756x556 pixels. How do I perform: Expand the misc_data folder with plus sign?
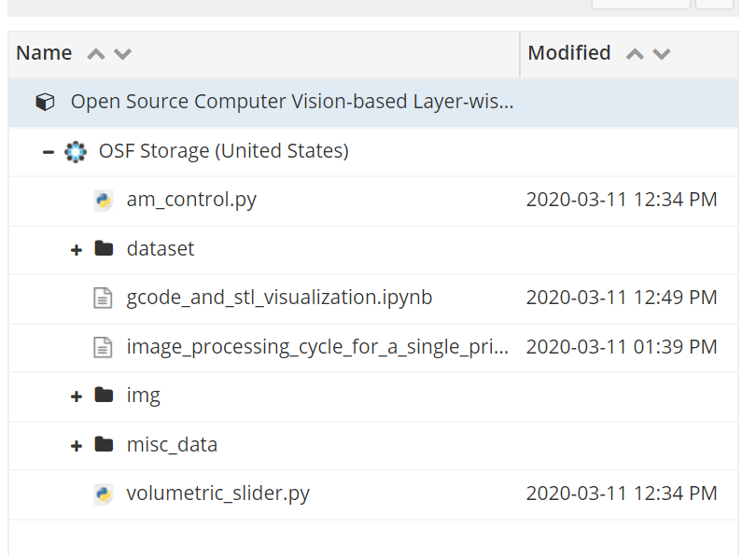click(x=77, y=446)
